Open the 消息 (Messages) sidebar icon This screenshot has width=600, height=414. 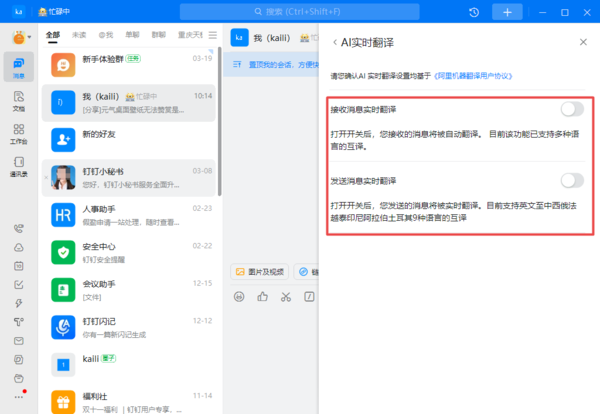(x=19, y=66)
